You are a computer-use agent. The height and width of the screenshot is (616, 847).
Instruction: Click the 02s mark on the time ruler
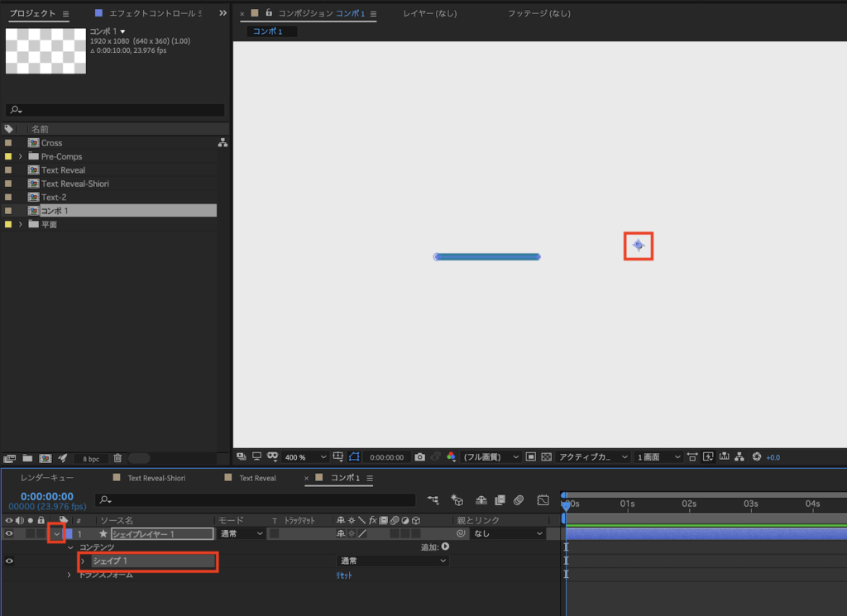click(688, 504)
